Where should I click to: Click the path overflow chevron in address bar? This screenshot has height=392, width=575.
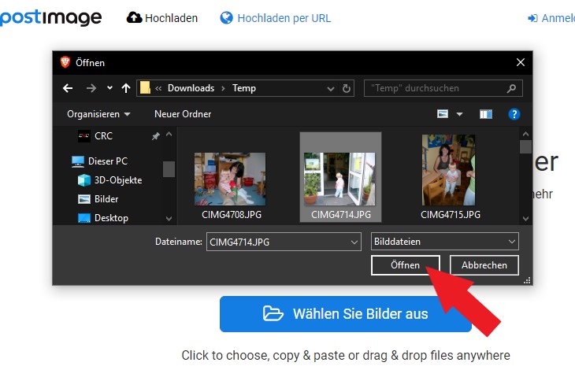(158, 88)
